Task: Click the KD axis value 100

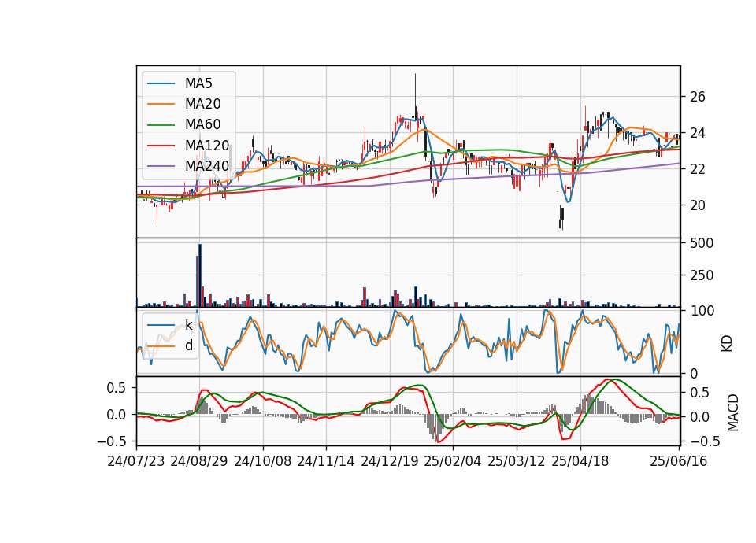Action: pyautogui.click(x=702, y=311)
